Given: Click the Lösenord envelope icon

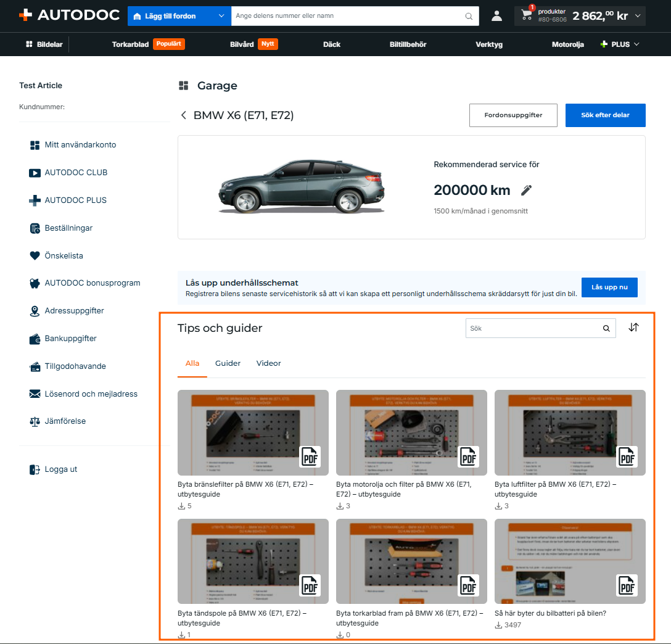Looking at the screenshot, I should tap(35, 394).
